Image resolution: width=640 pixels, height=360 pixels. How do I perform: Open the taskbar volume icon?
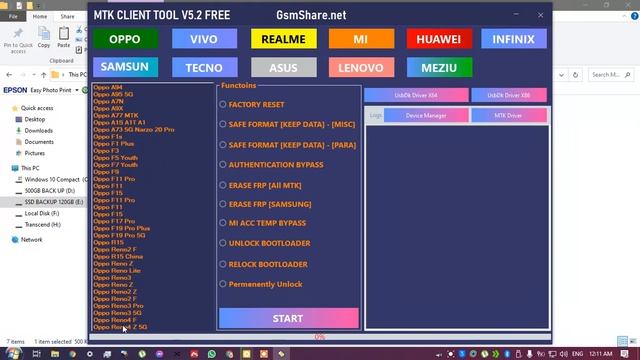pos(564,354)
